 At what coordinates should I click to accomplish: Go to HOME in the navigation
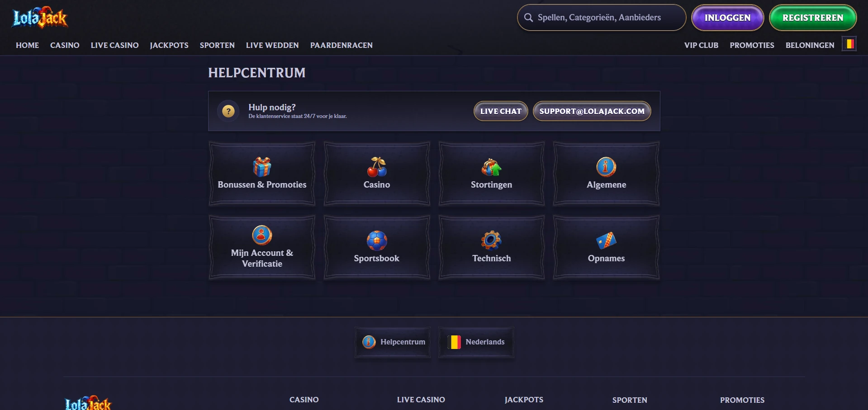click(x=27, y=45)
